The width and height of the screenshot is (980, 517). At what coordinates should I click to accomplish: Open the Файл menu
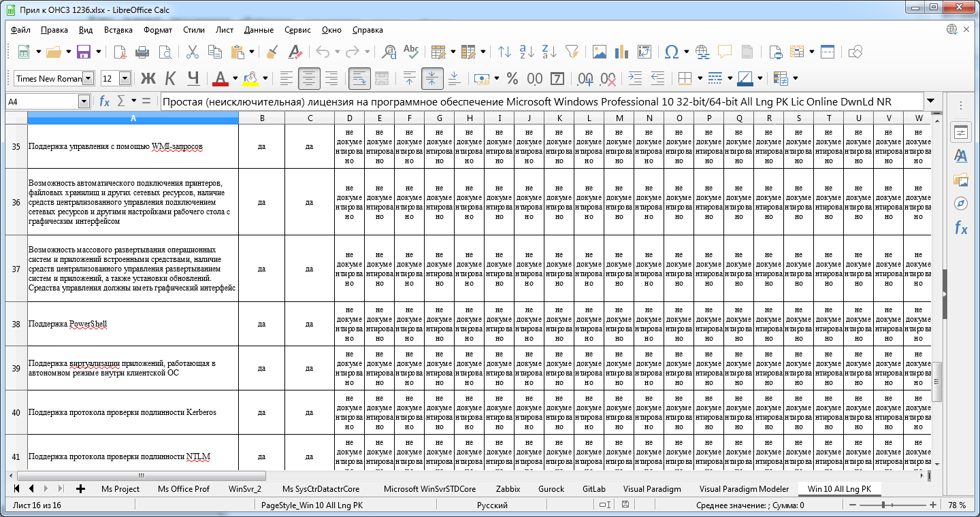coord(21,30)
